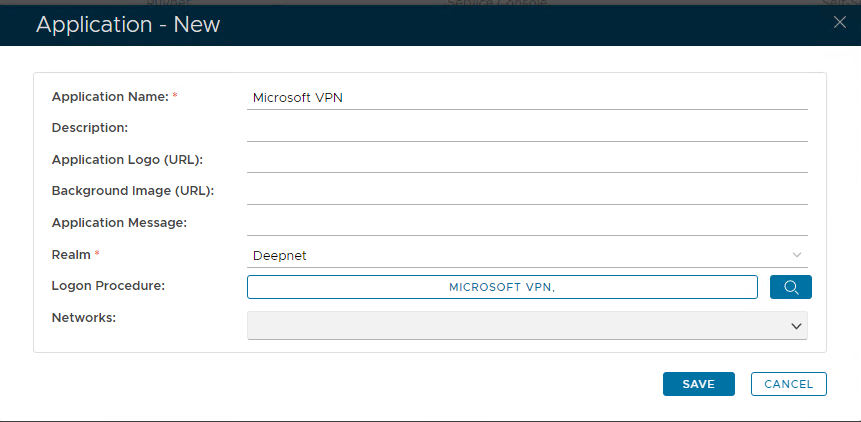This screenshot has width=861, height=422.
Task: Click the Application - New dialog title
Action: click(128, 24)
